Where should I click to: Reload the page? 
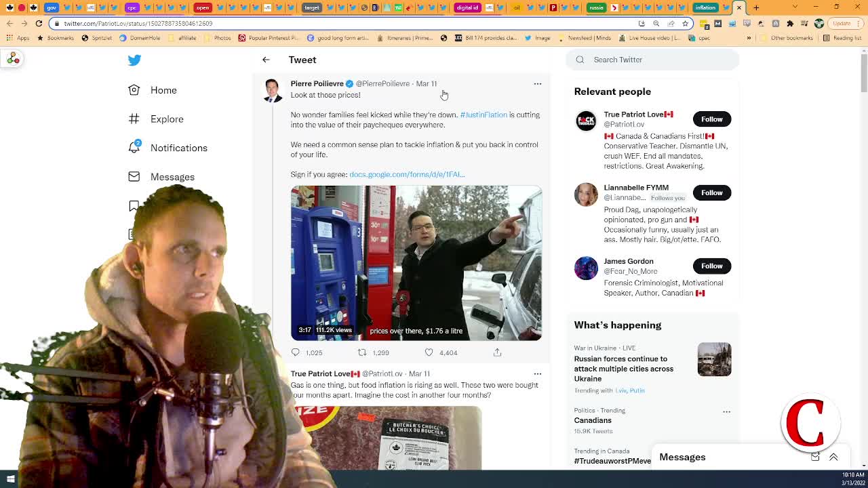pyautogui.click(x=39, y=23)
